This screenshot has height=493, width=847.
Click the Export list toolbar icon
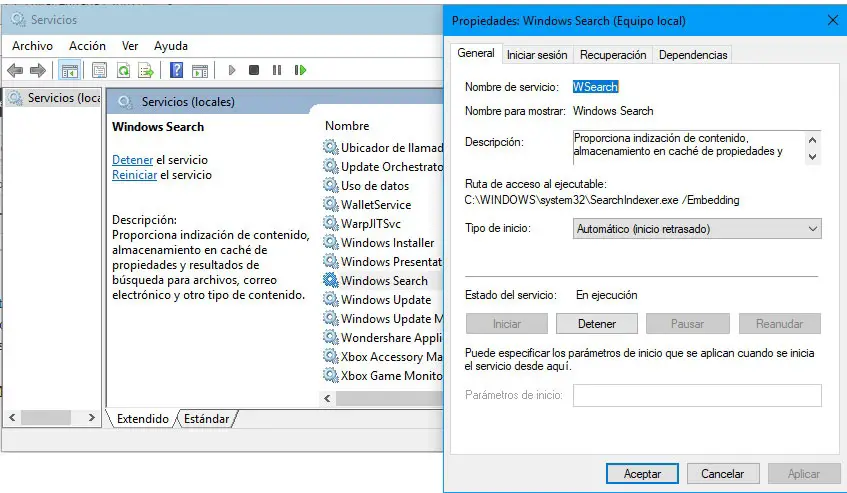click(146, 70)
